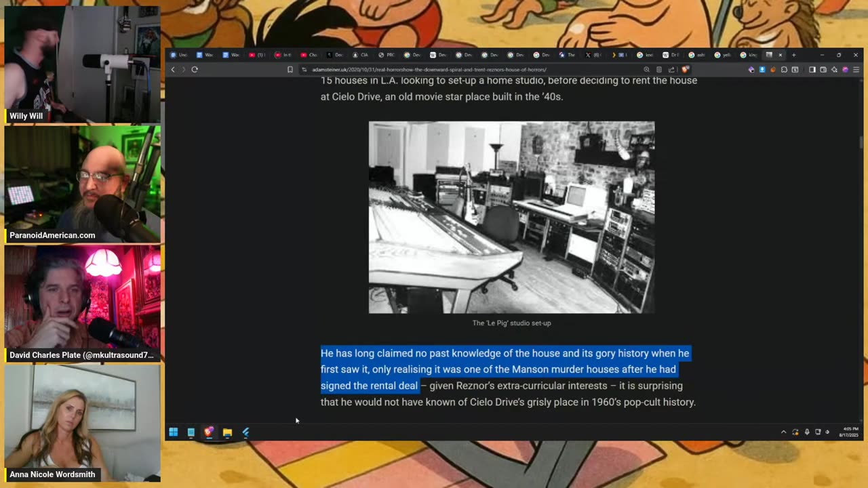The width and height of the screenshot is (868, 488).
Task: Switch to the 'Chu' YouTube tab
Action: 309,55
